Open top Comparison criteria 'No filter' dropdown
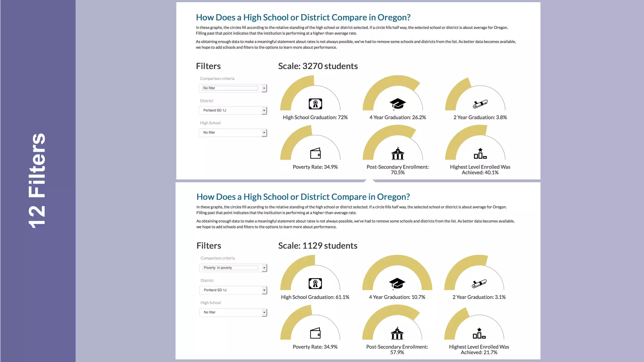The height and width of the screenshot is (362, 644). click(233, 88)
